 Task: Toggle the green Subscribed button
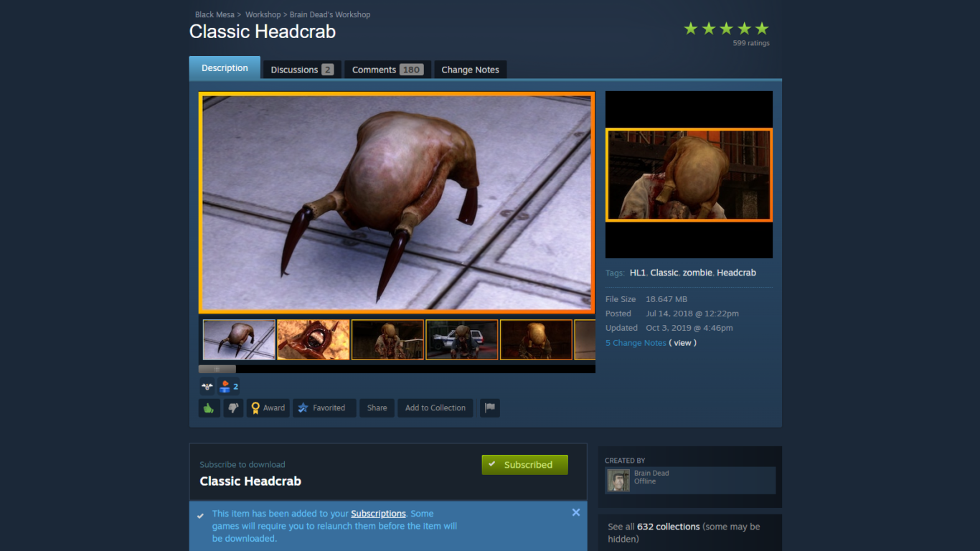tap(524, 464)
